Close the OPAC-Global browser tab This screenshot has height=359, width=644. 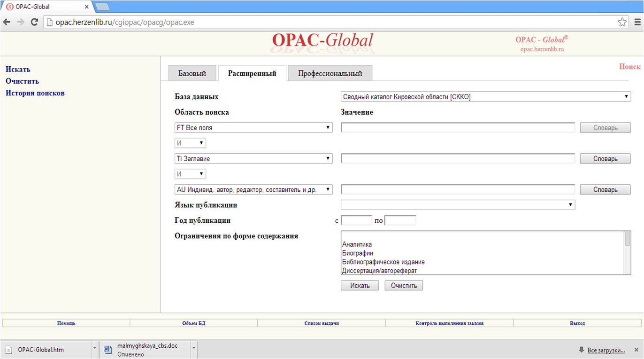[x=87, y=7]
